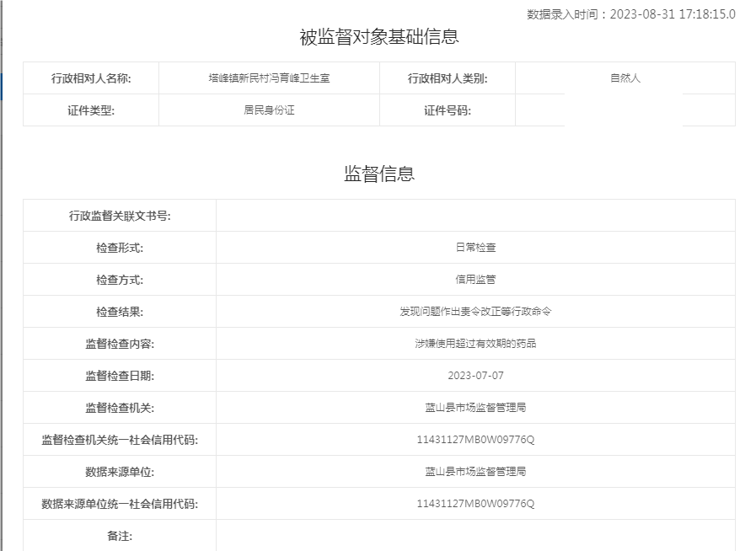This screenshot has height=551, width=756.
Task: Select the 自然人 category value
Action: coord(625,78)
